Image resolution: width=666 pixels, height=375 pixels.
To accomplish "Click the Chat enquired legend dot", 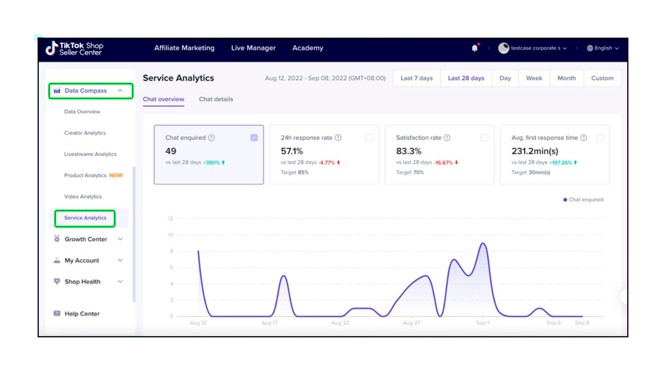I will (x=565, y=200).
